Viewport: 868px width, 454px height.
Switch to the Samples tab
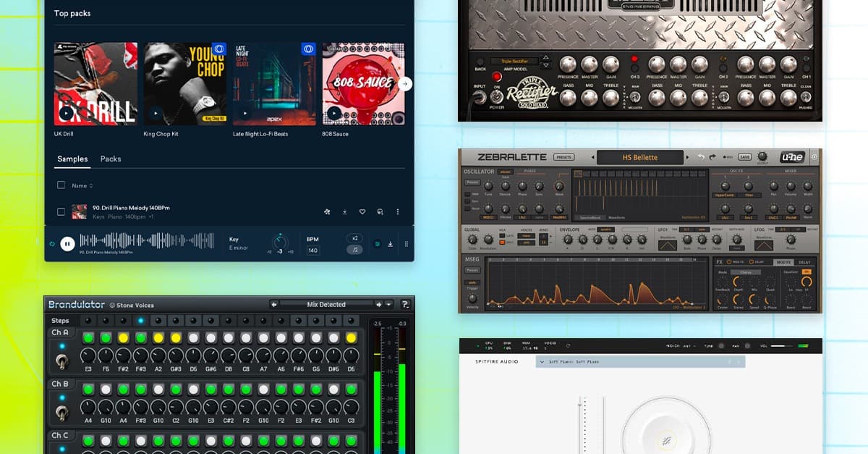(72, 159)
